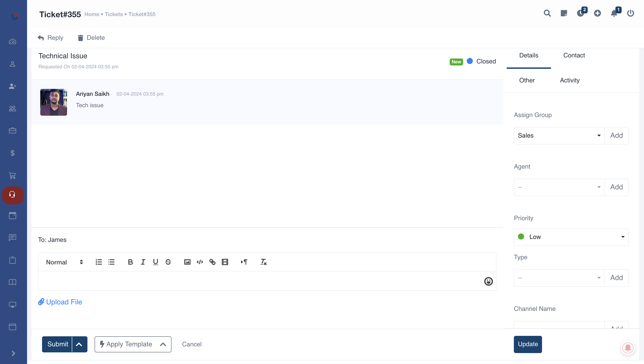The height and width of the screenshot is (364, 644).
Task: Click the headset support sidebar icon
Action: (x=13, y=195)
